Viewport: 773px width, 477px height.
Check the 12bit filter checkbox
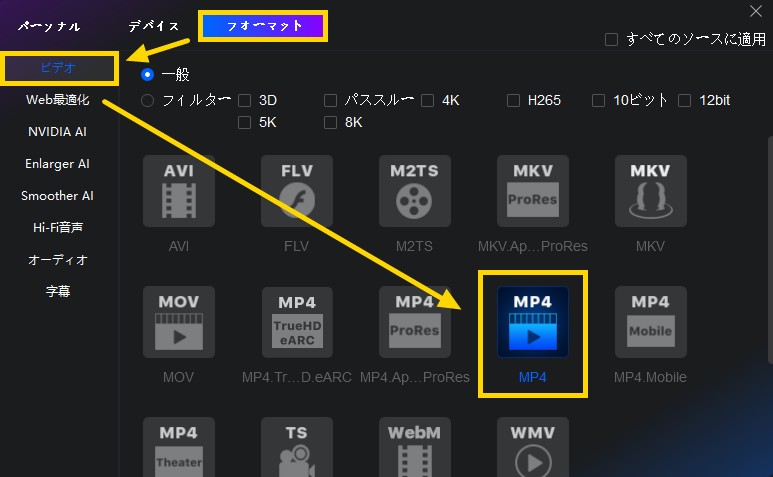click(684, 101)
